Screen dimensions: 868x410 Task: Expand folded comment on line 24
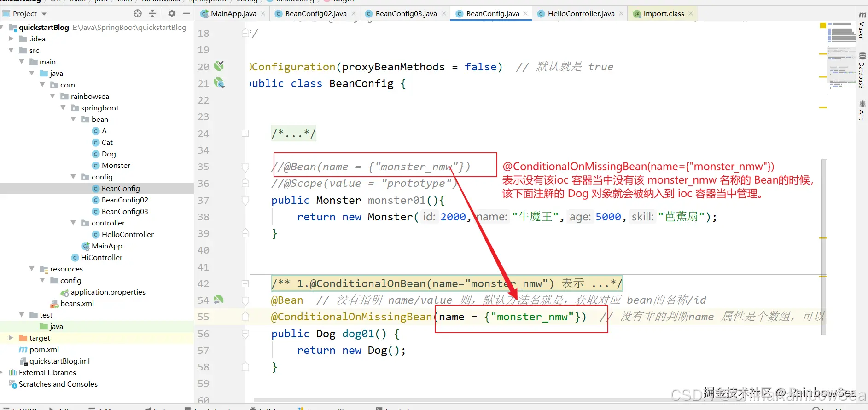pos(245,133)
